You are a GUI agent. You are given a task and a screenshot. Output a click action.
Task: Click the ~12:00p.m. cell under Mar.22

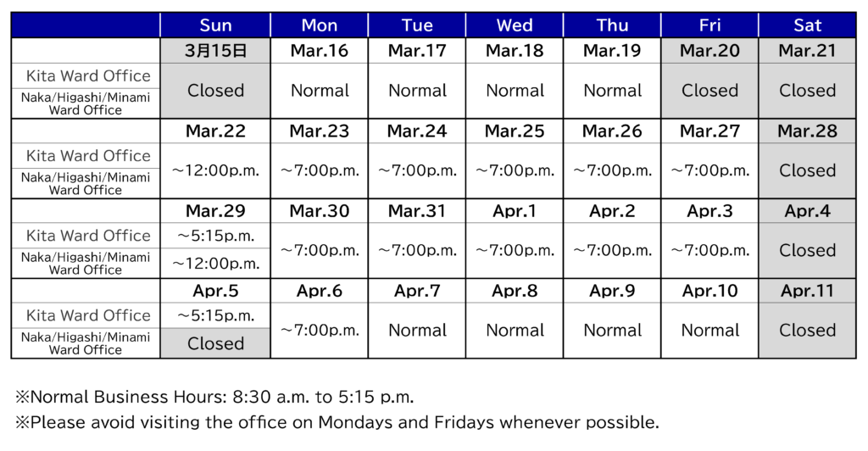pyautogui.click(x=215, y=170)
